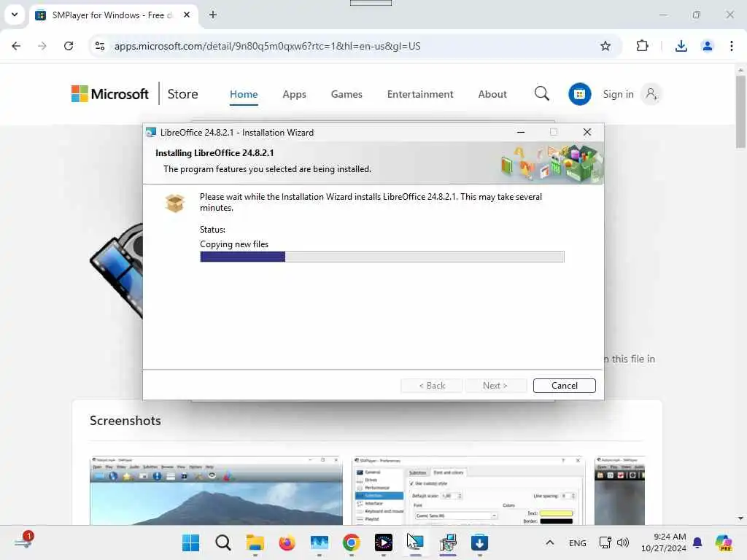Select the Games nav item

click(347, 94)
